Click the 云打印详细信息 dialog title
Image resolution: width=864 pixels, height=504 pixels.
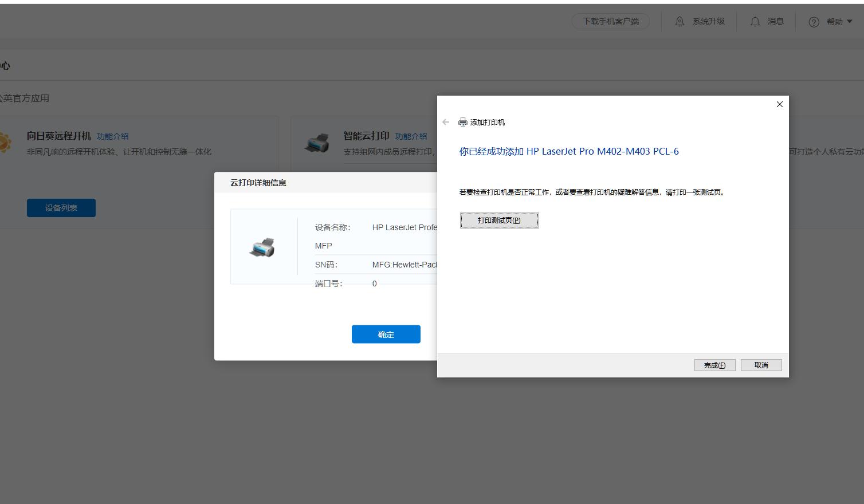tap(258, 183)
